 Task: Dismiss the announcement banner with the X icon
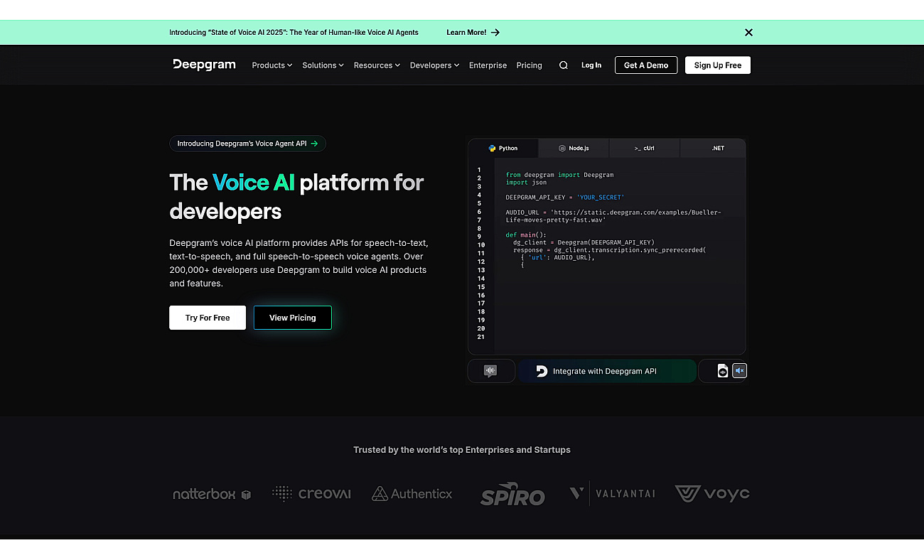[x=748, y=32]
